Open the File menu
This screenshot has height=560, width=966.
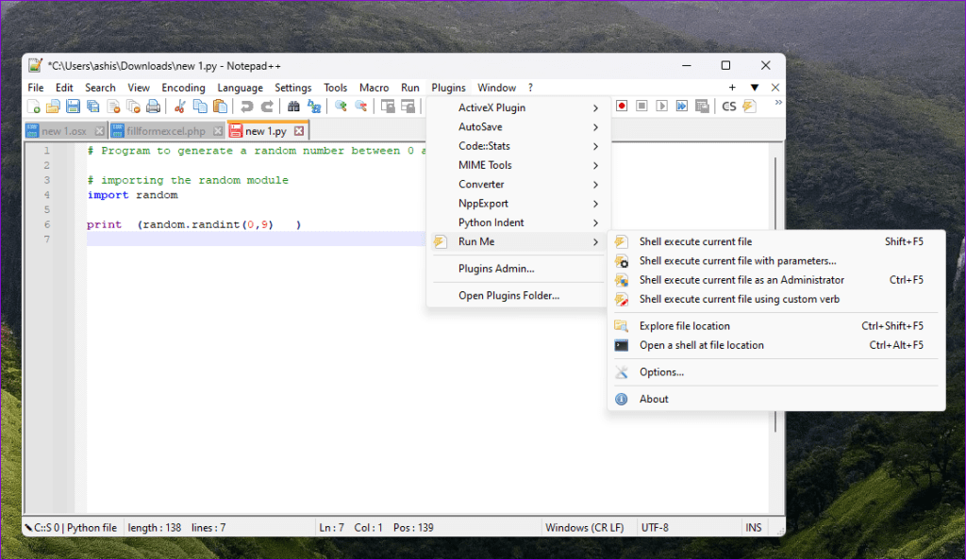36,88
